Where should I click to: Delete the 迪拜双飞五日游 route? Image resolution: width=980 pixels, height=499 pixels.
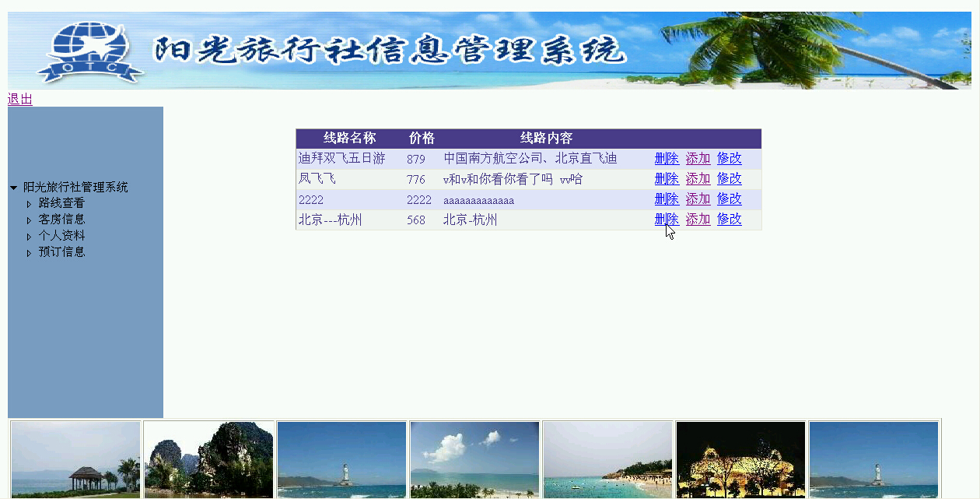click(x=667, y=158)
